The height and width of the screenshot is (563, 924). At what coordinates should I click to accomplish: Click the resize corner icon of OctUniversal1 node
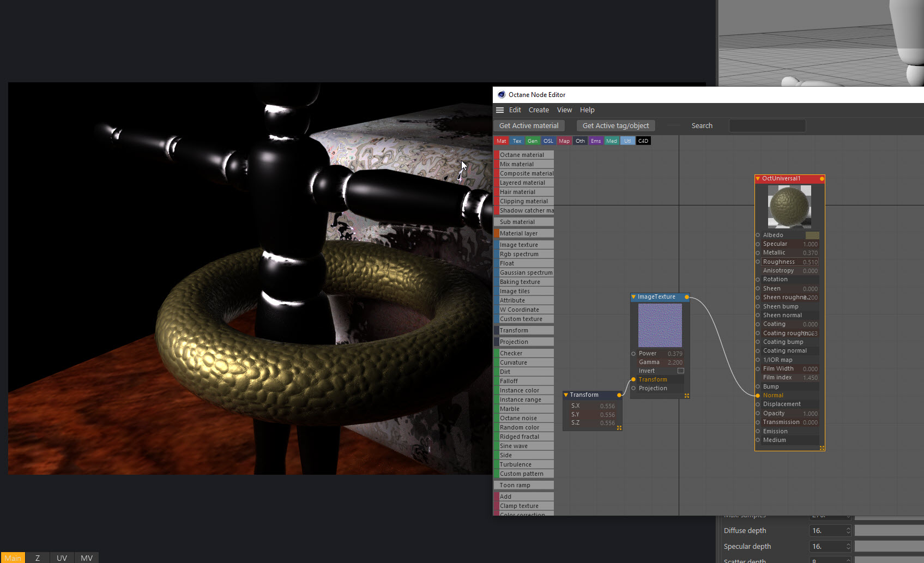point(822,448)
